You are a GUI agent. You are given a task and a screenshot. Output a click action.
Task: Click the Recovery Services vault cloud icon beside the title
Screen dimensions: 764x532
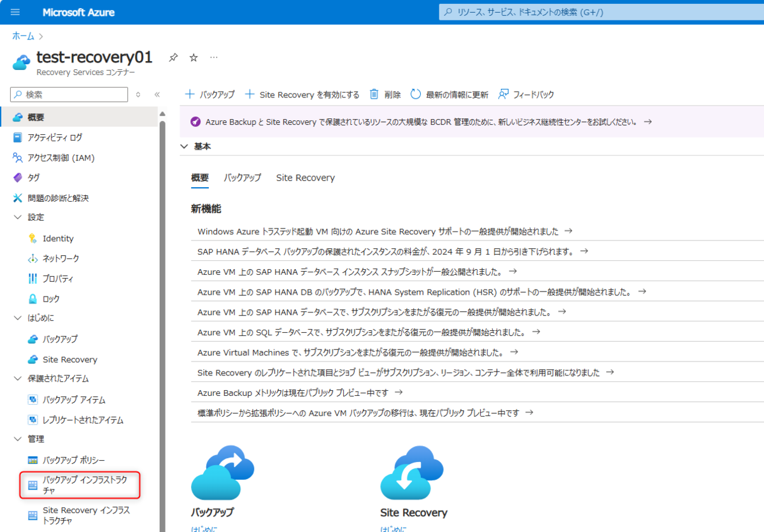pos(22,62)
